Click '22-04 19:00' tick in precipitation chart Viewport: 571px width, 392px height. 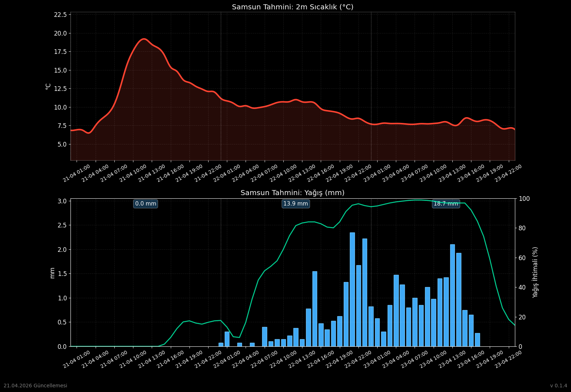point(339,359)
